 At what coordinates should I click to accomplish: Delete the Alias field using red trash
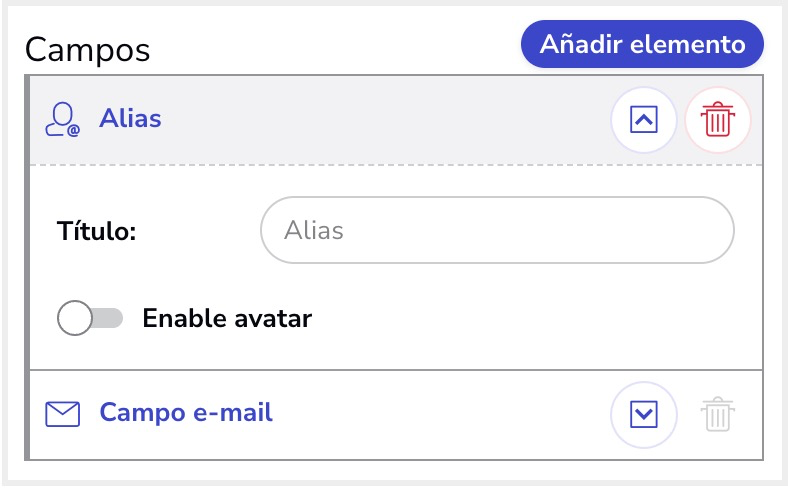point(718,120)
